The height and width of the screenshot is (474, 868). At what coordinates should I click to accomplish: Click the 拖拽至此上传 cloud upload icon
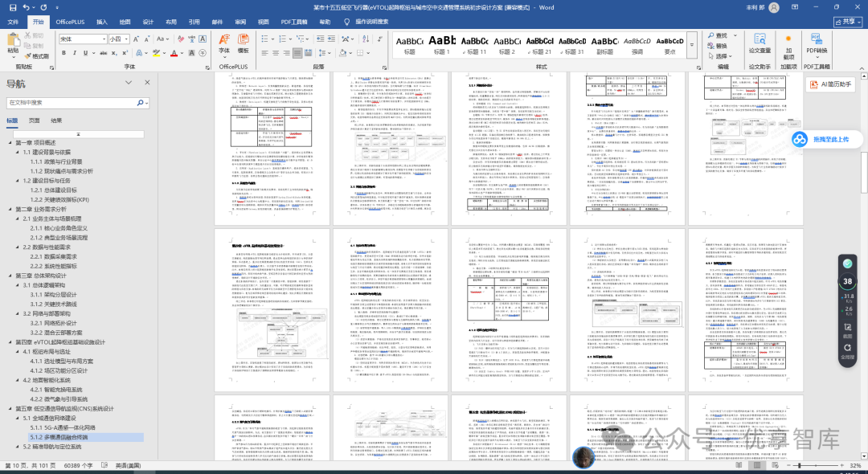coord(800,139)
